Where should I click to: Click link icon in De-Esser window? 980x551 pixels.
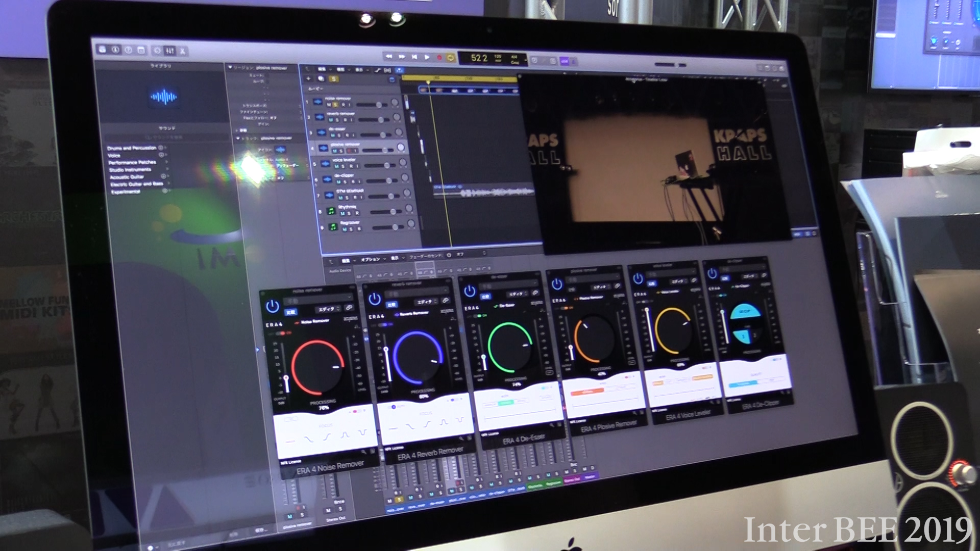535,293
